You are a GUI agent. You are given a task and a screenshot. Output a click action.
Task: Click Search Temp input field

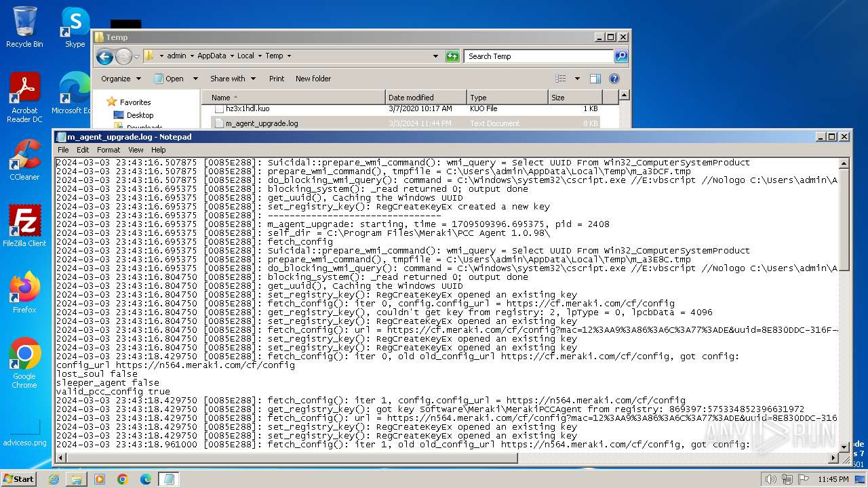click(x=539, y=56)
